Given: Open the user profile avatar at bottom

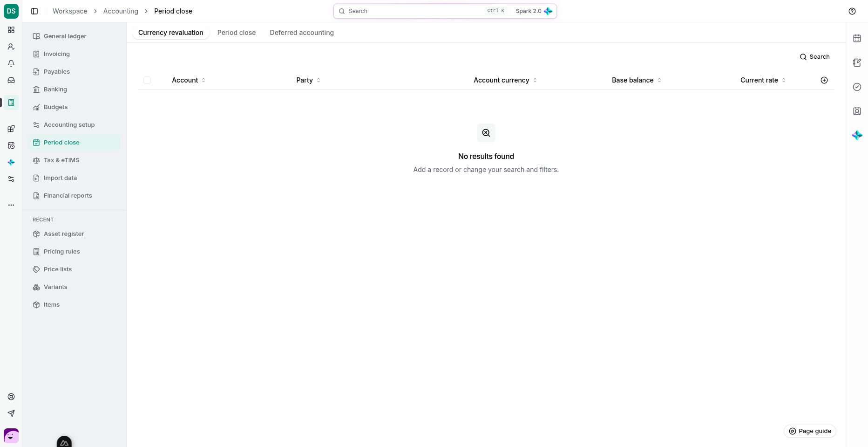Looking at the screenshot, I should point(11,436).
